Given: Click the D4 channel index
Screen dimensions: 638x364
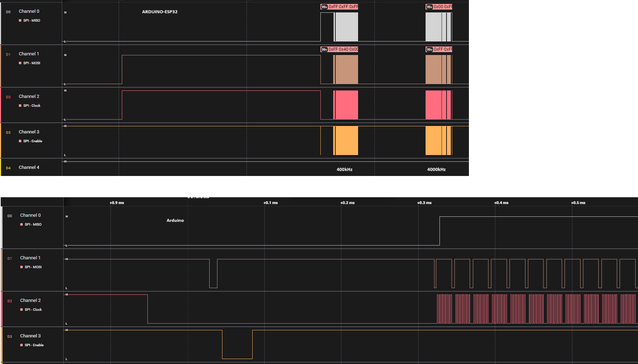Looking at the screenshot, I should (8, 168).
